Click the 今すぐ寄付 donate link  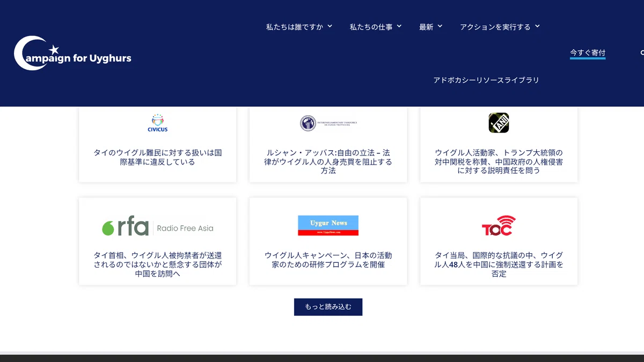(x=588, y=53)
